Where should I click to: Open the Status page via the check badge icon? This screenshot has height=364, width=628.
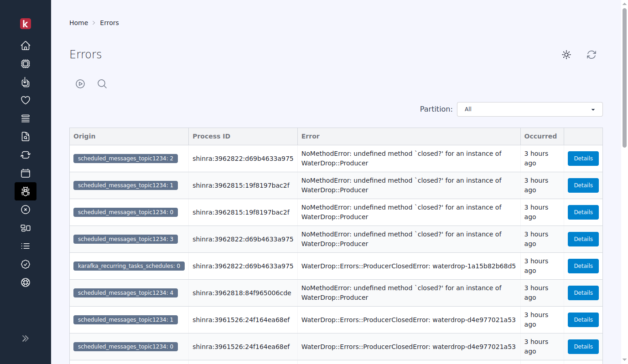coord(26,264)
